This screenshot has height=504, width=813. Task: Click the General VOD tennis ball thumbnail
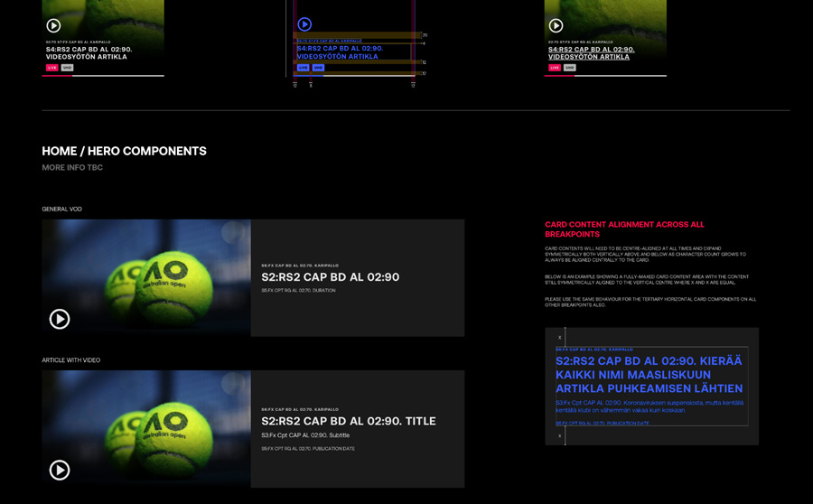click(146, 277)
